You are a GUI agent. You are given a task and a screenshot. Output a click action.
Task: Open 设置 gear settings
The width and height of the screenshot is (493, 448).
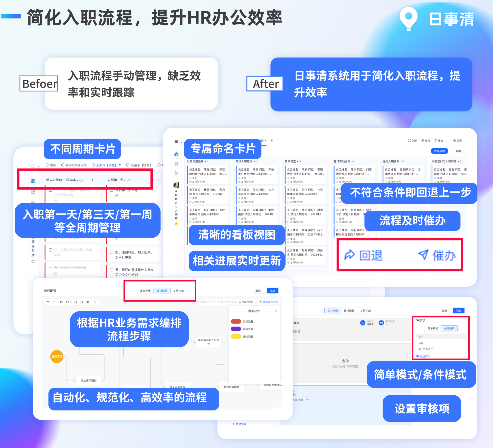457,141
